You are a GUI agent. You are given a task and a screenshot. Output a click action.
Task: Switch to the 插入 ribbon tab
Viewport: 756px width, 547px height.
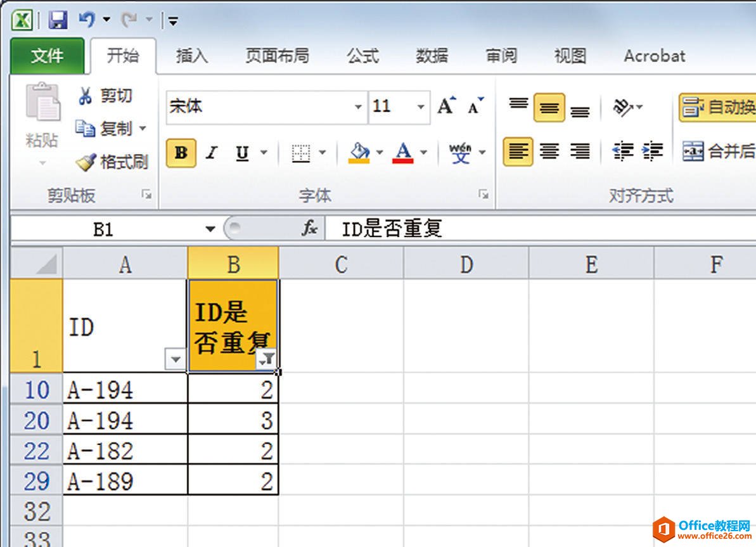click(191, 56)
